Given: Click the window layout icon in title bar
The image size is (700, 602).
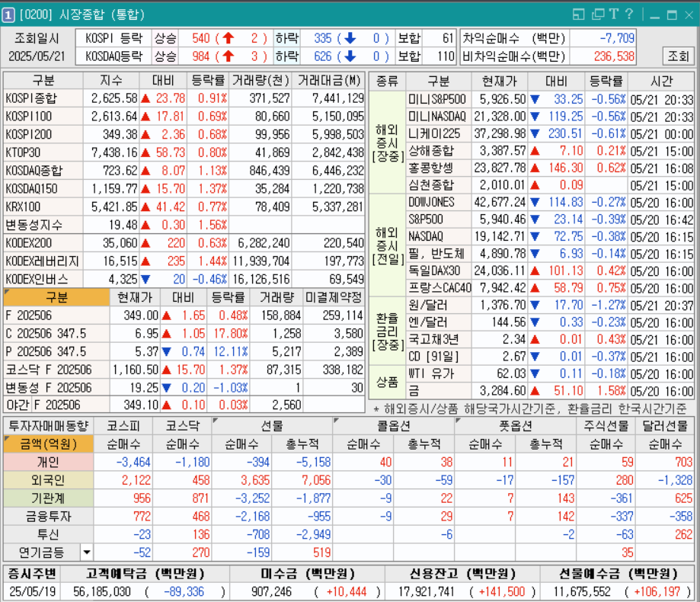Looking at the screenshot, I should (579, 14).
